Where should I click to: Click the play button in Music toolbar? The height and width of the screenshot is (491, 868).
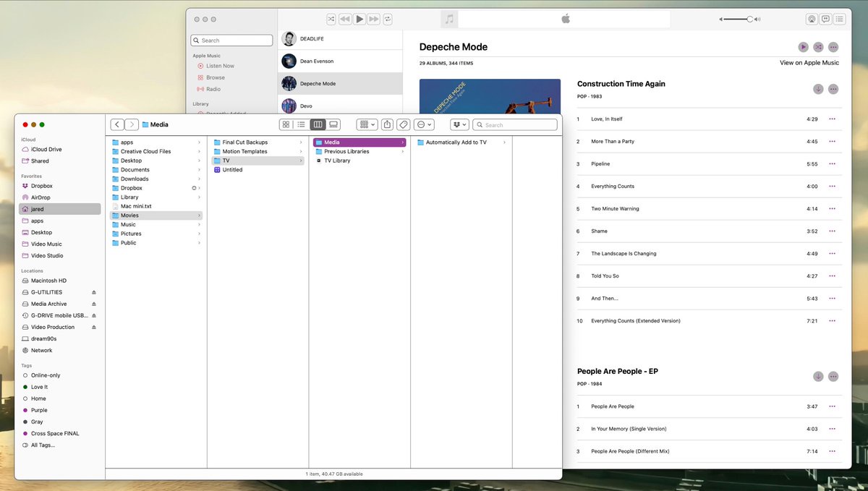359,20
